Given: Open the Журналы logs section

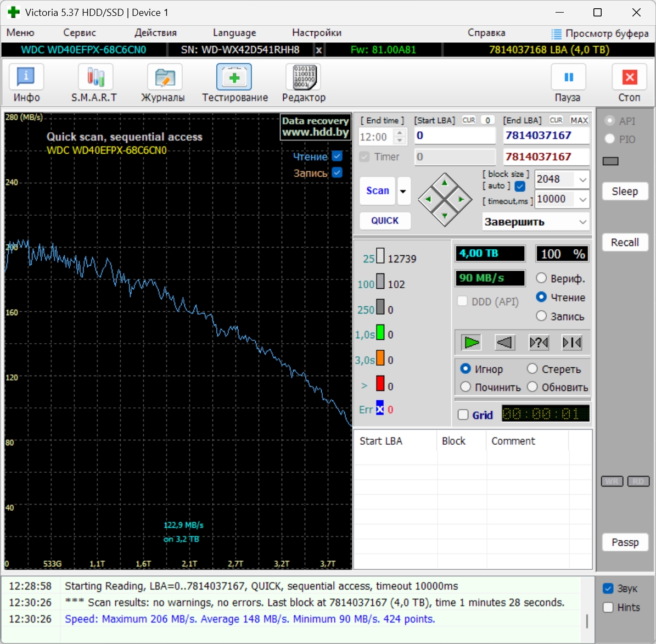Looking at the screenshot, I should pyautogui.click(x=164, y=77).
